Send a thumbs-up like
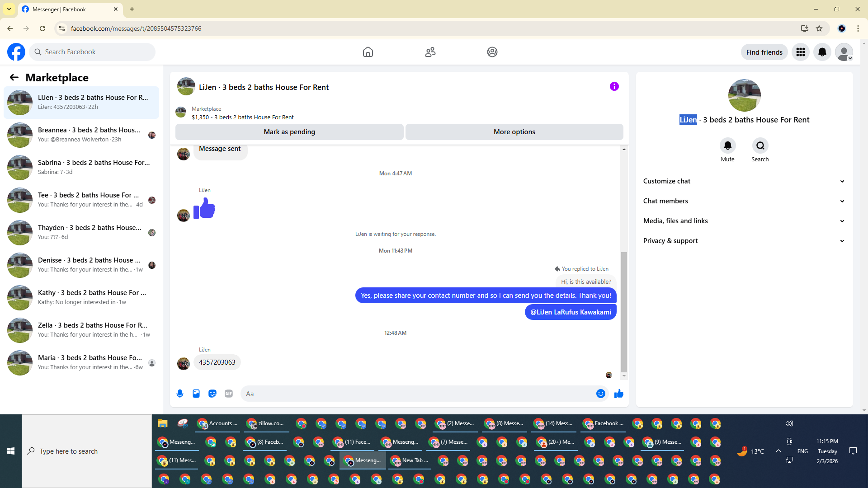Screen dimensions: 868x488 619,394
